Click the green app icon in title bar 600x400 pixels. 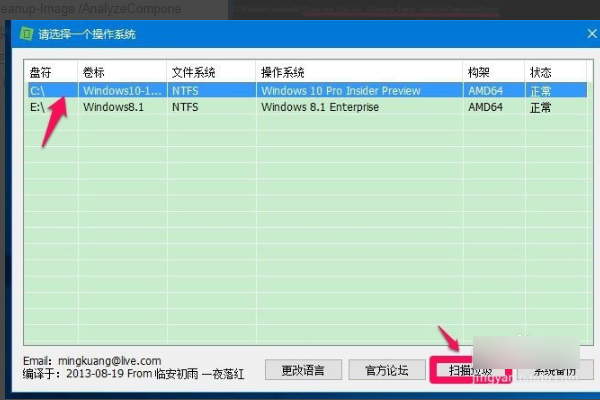[26, 34]
